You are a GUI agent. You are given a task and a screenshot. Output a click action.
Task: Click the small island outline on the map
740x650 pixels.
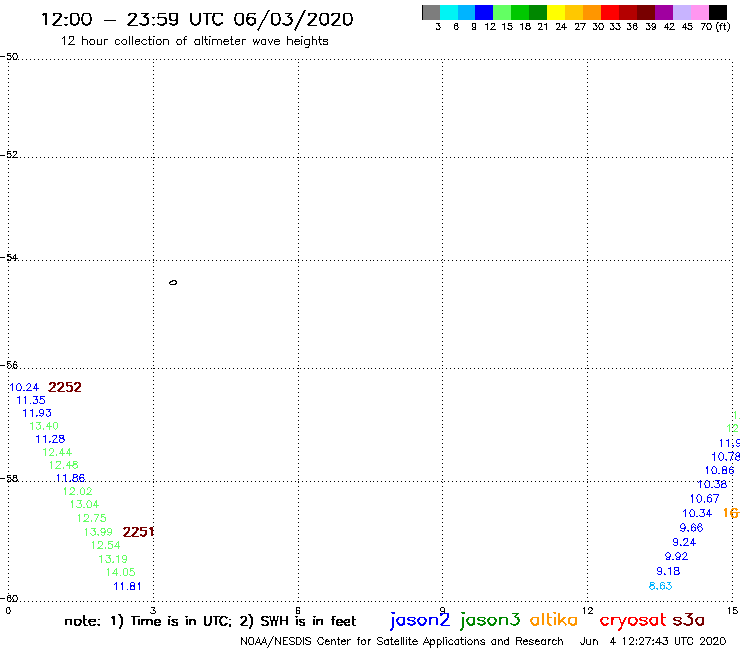tap(173, 283)
